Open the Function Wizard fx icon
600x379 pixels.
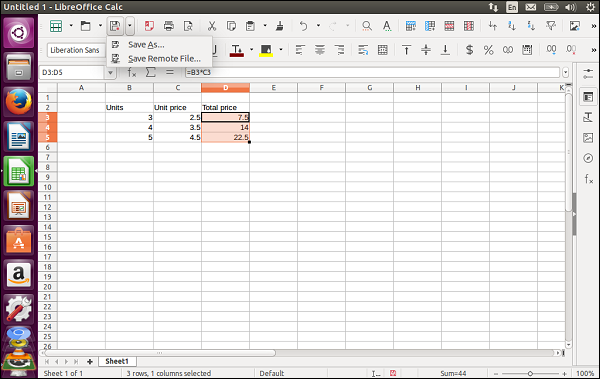pyautogui.click(x=132, y=72)
